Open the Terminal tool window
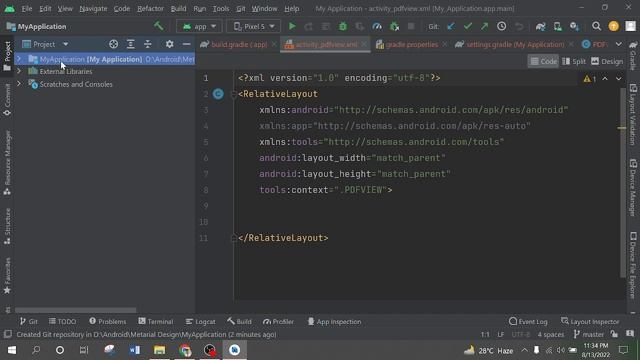Image resolution: width=640 pixels, height=360 pixels. 156,322
